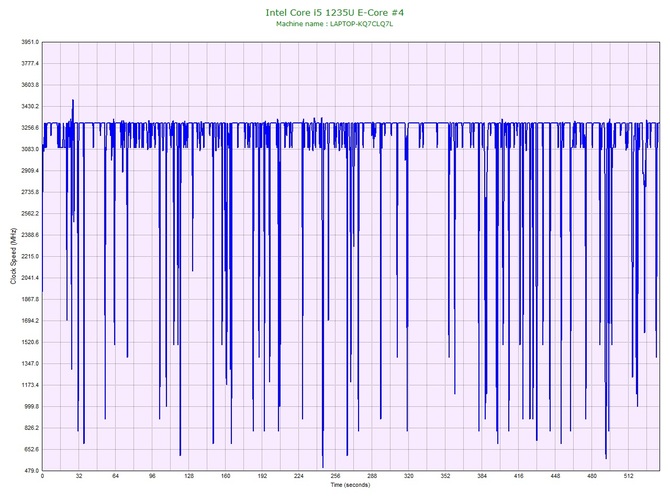Click the 1520.6 y-axis value
The width and height of the screenshot is (670, 502).
[29, 342]
